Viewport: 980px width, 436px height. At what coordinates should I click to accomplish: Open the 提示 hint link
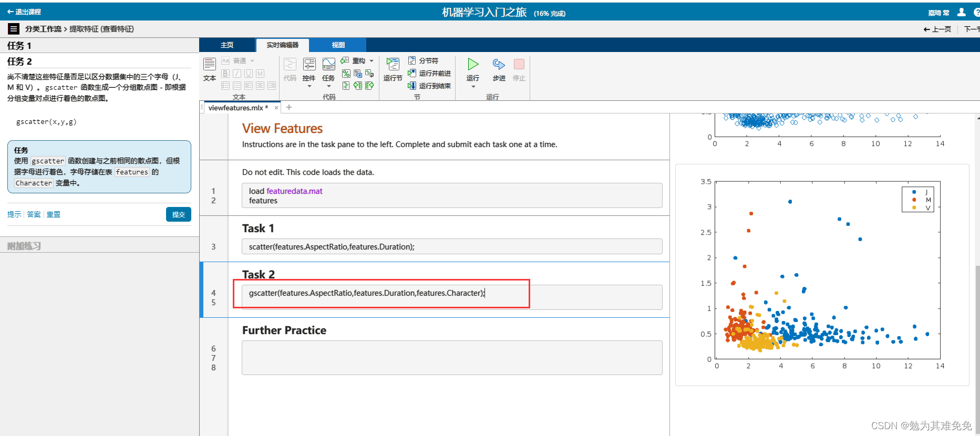point(14,214)
